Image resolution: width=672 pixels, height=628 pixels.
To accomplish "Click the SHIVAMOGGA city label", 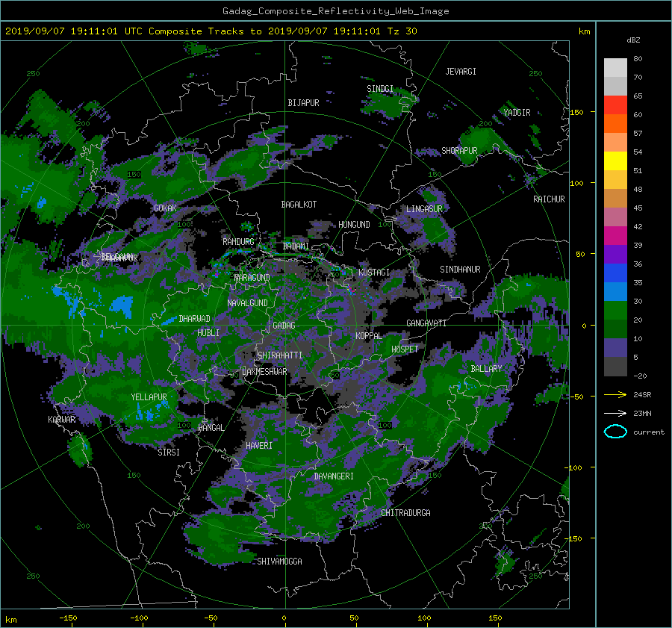I will click(x=279, y=562).
